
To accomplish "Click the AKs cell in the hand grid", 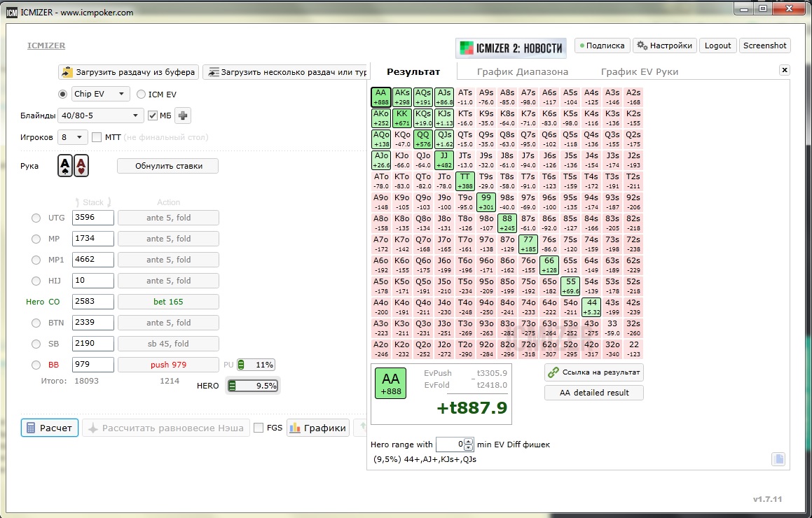I will [x=402, y=97].
